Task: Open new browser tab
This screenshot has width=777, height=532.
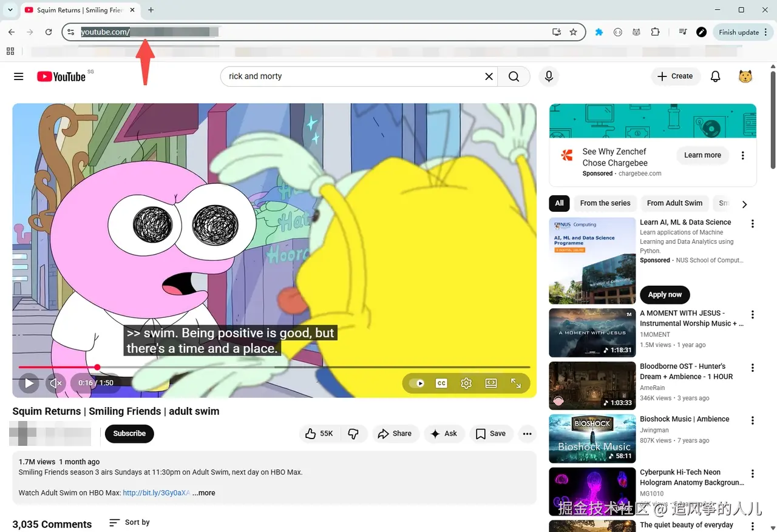Action: [x=151, y=10]
